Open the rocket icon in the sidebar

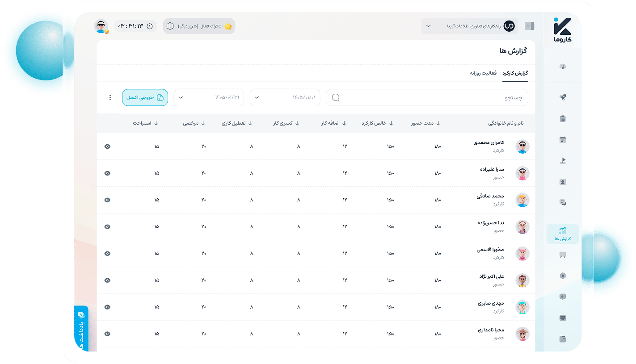click(x=563, y=97)
